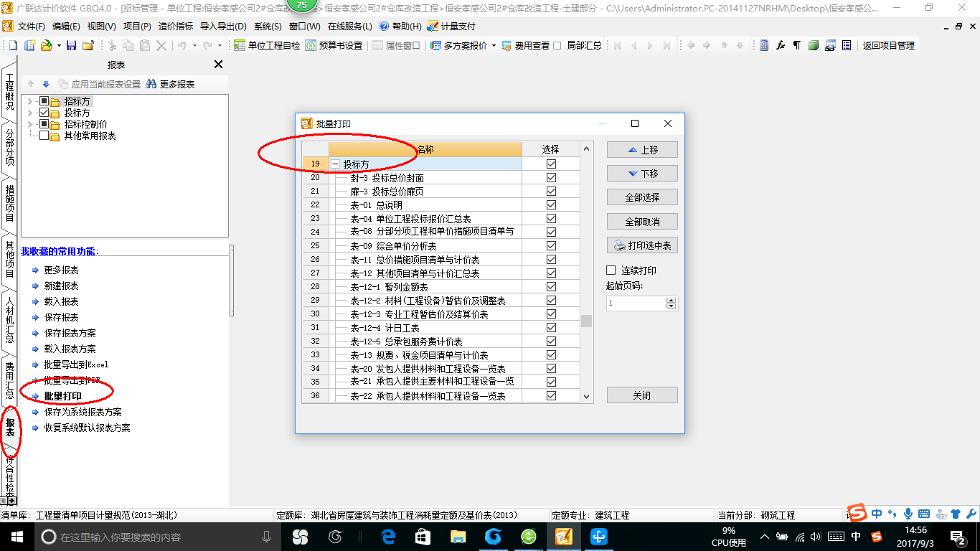980x551 pixels.
Task: Click 全部取消 button
Action: [642, 221]
